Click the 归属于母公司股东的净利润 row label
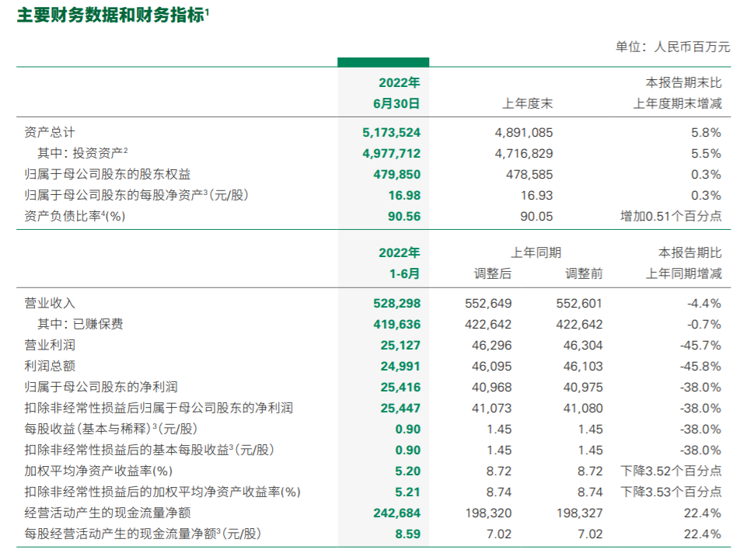 [x=109, y=387]
